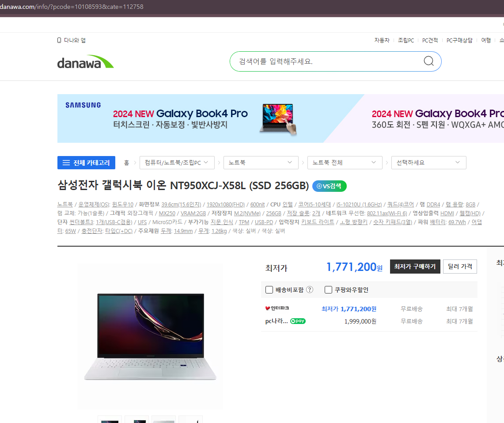
Task: Expand the 노트북 전체 dropdown
Action: (x=345, y=163)
